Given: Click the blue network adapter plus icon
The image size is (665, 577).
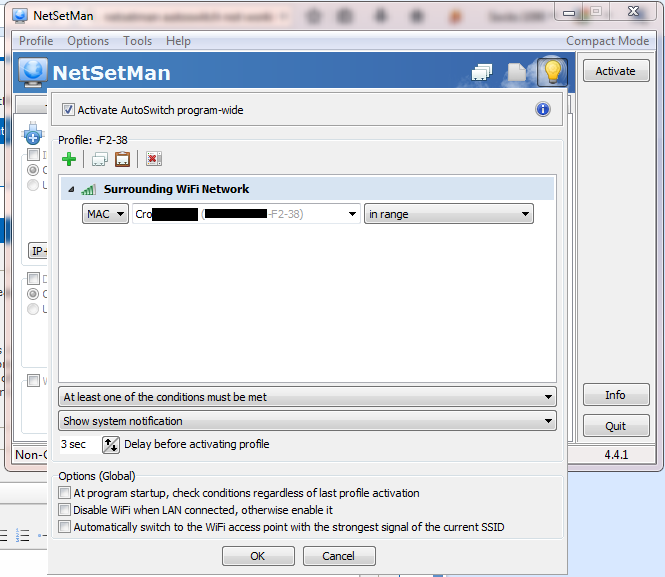Looking at the screenshot, I should pyautogui.click(x=33, y=133).
